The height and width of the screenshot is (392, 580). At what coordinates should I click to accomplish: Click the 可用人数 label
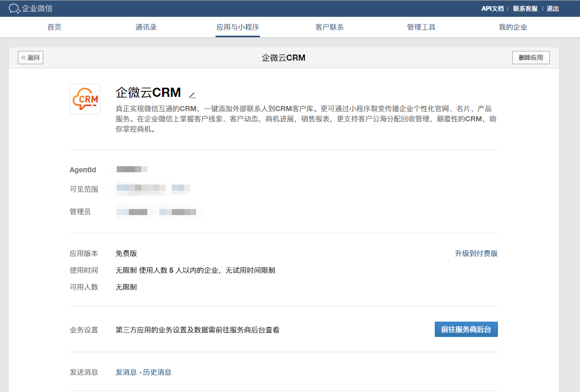point(84,287)
